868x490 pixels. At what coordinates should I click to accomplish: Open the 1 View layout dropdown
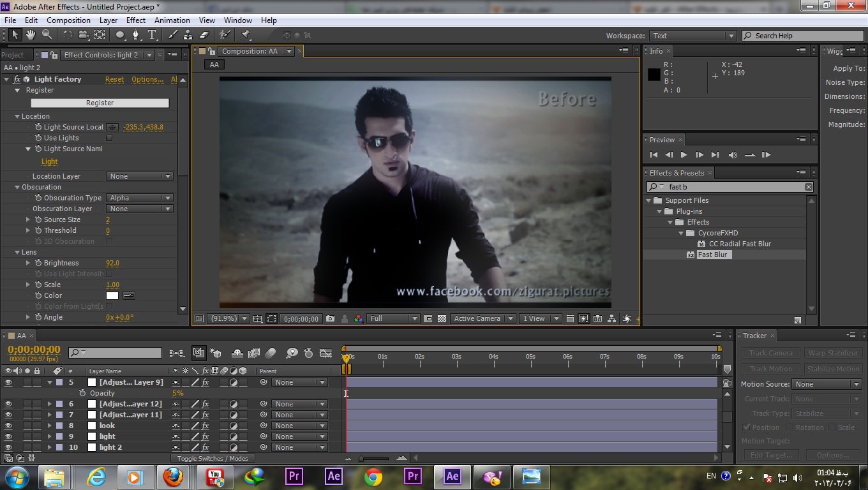pyautogui.click(x=540, y=318)
